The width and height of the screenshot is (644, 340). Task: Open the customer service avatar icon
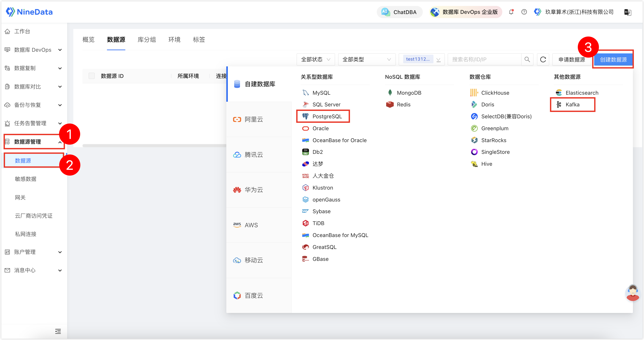pos(632,293)
